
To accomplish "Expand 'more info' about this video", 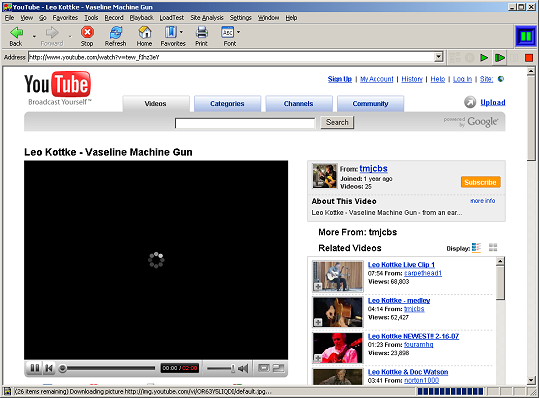I will tap(483, 201).
